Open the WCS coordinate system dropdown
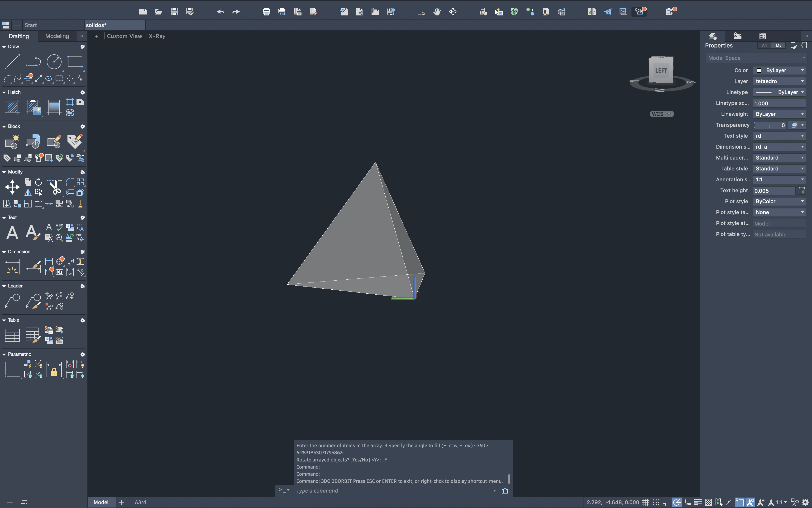 (x=661, y=114)
